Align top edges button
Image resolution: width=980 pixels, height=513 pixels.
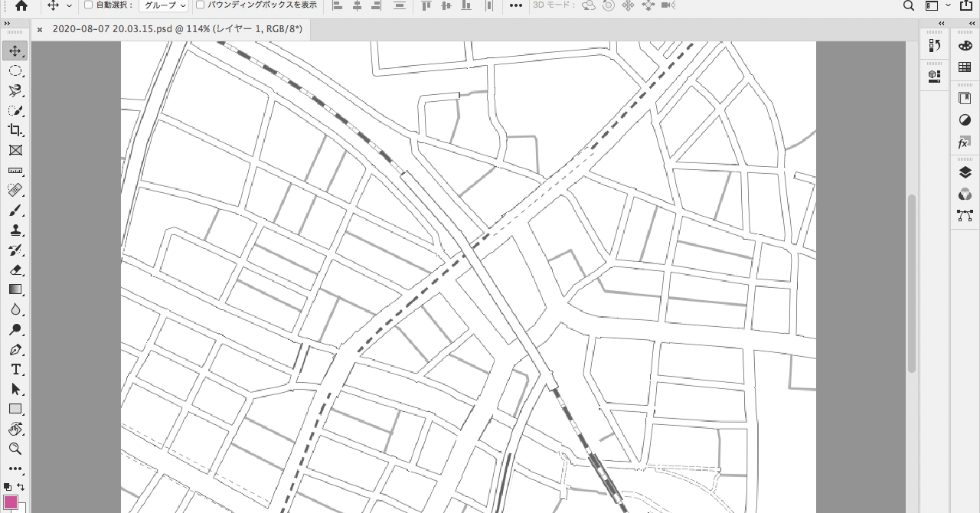point(427,5)
